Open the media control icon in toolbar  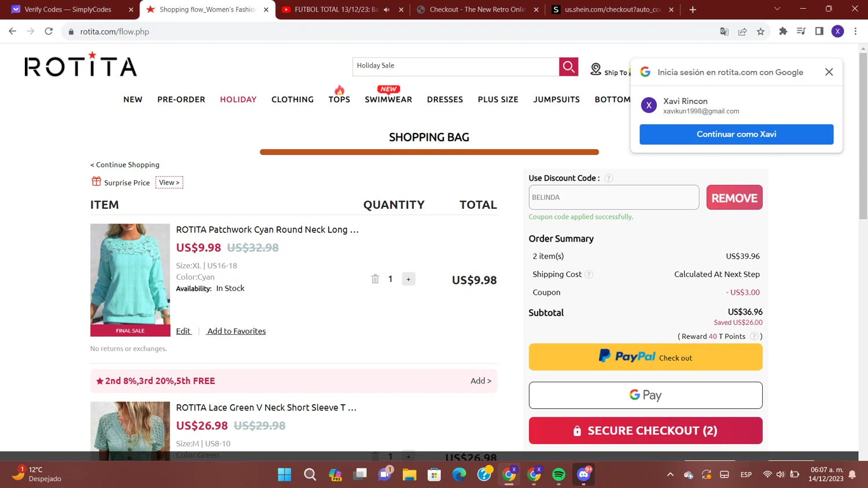pyautogui.click(x=801, y=31)
